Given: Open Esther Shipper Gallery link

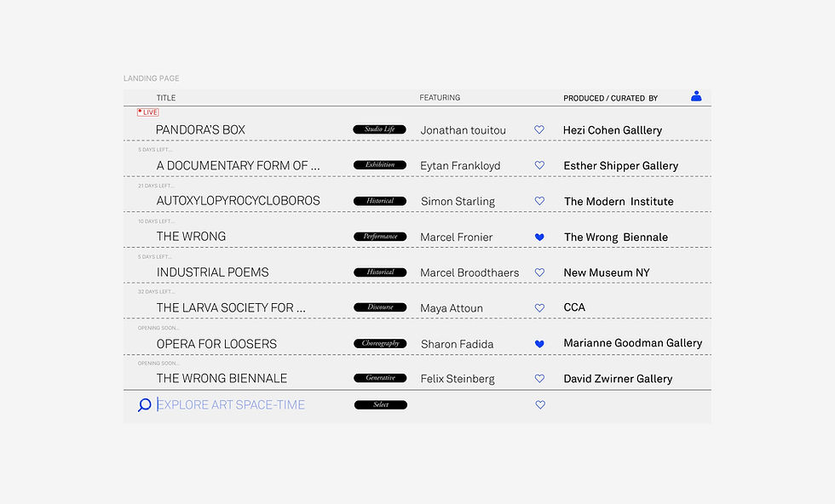Looking at the screenshot, I should pos(620,166).
